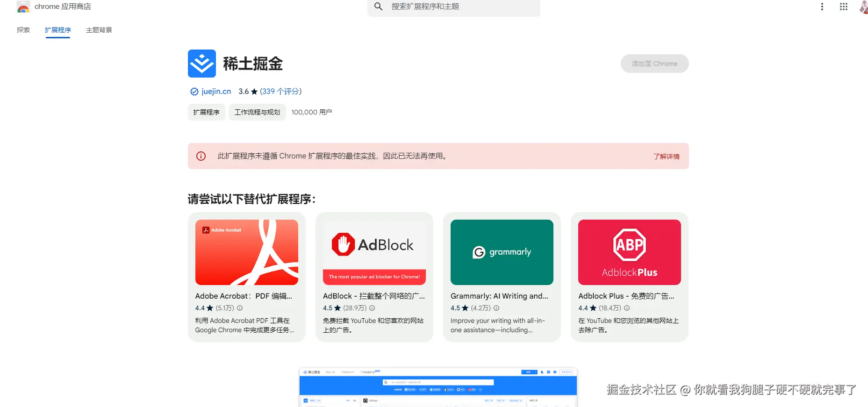Click info icon next to AdBlock rating
This screenshot has height=407, width=868.
click(372, 308)
